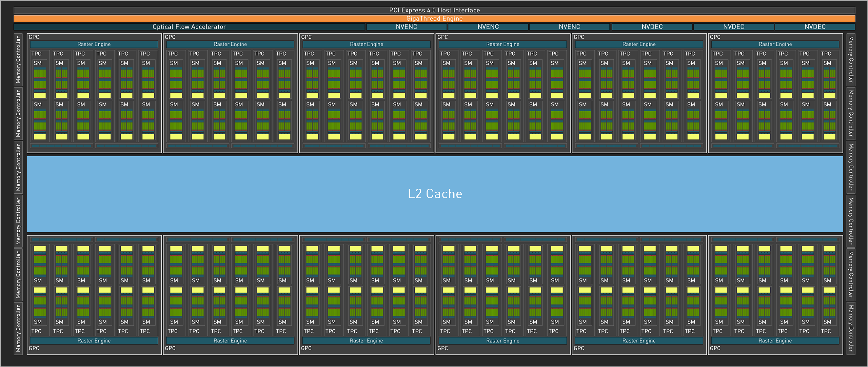Image resolution: width=868 pixels, height=367 pixels.
Task: Select the rightmost NVENC block
Action: click(569, 27)
